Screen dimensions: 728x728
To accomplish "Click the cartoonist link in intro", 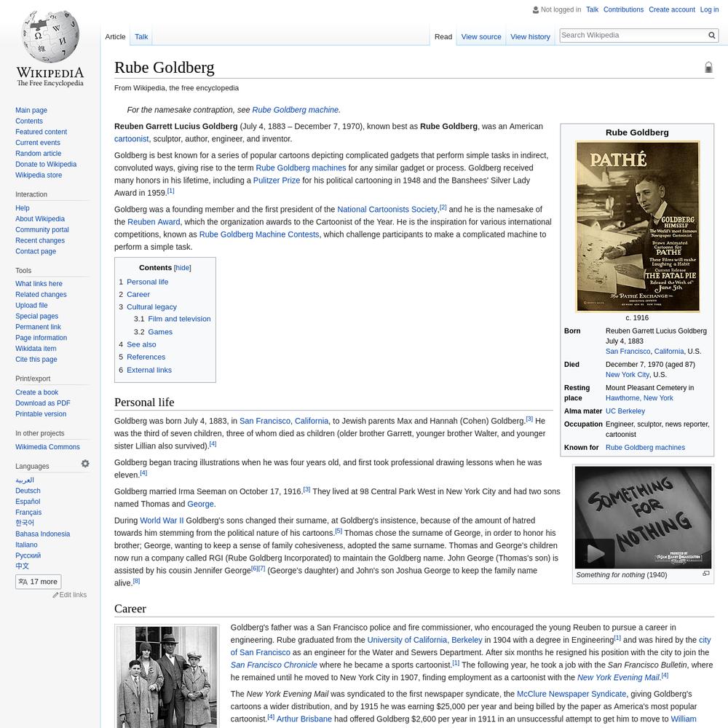I will click(x=131, y=139).
